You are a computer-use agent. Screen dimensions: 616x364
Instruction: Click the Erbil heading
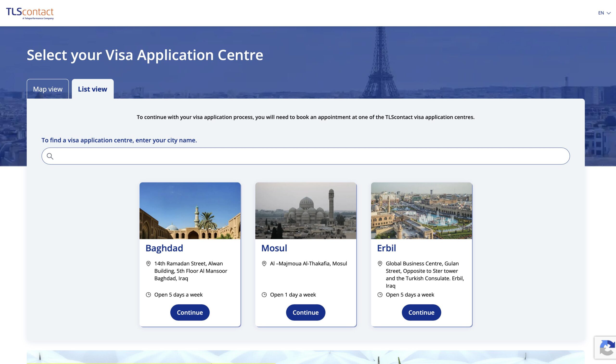point(386,248)
